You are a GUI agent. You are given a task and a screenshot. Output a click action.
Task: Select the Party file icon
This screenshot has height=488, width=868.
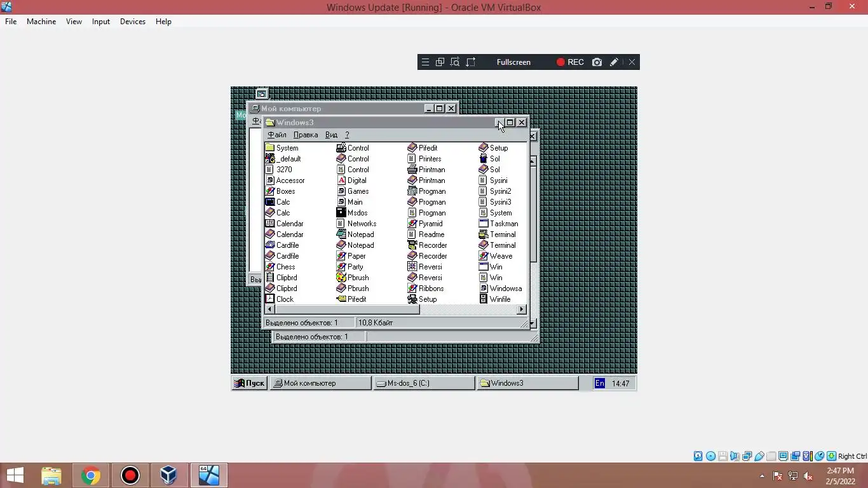[x=350, y=267]
